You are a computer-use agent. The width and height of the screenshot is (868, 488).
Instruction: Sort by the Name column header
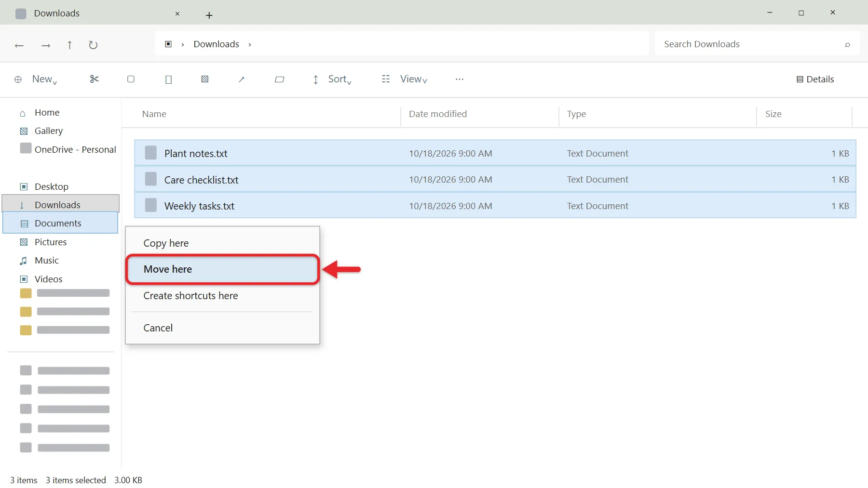point(154,114)
